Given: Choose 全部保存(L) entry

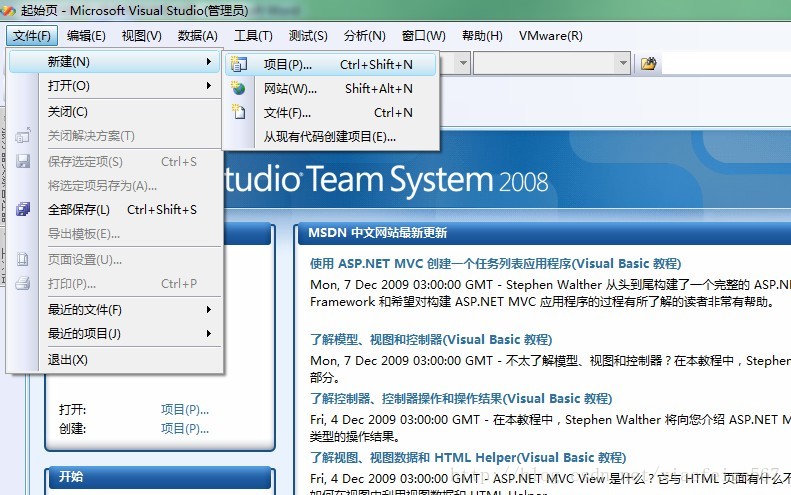Looking at the screenshot, I should (x=115, y=209).
